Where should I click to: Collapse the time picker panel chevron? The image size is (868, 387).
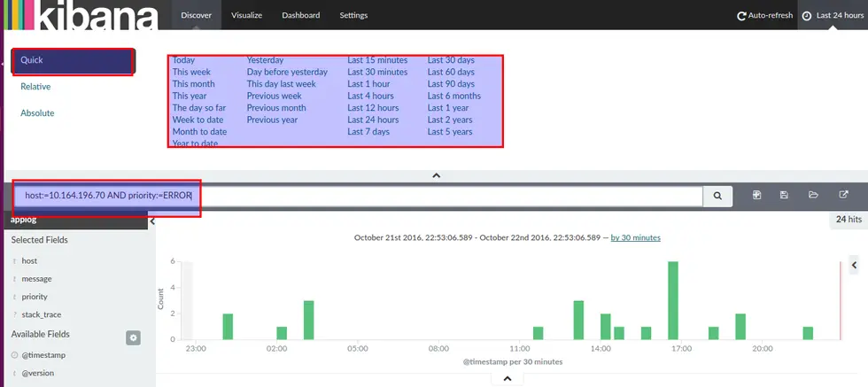point(436,175)
